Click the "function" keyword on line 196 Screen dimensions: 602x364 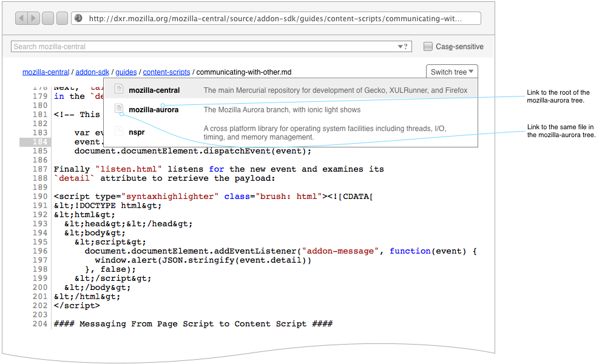coord(410,251)
